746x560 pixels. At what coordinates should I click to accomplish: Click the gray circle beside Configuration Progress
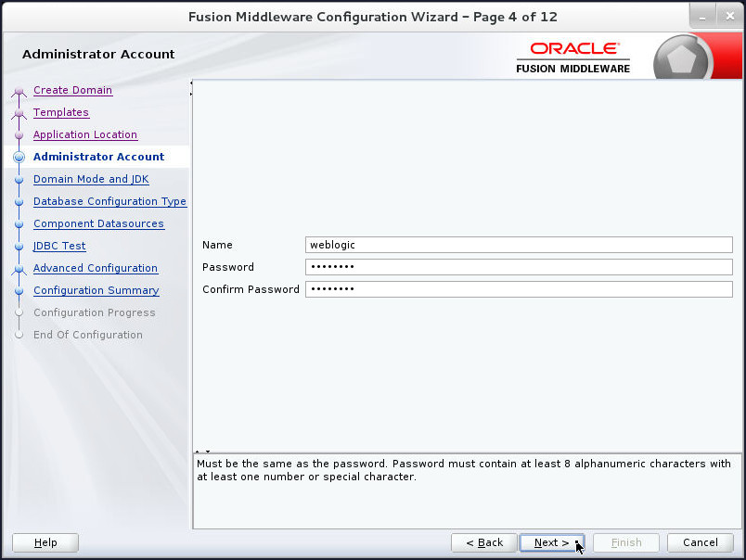pyautogui.click(x=19, y=312)
